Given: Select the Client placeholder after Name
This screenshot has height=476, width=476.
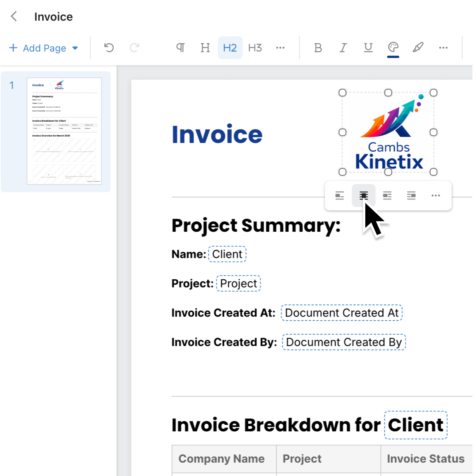Looking at the screenshot, I should (x=227, y=254).
